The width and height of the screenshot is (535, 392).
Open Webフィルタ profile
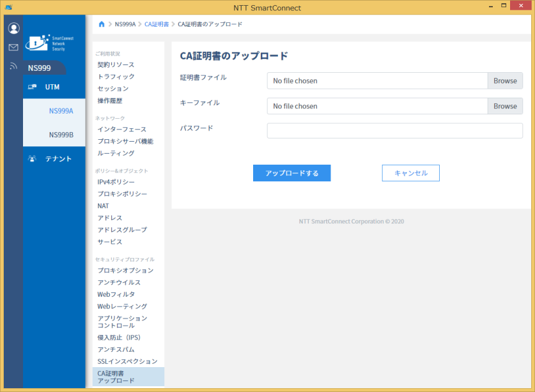[x=116, y=294]
